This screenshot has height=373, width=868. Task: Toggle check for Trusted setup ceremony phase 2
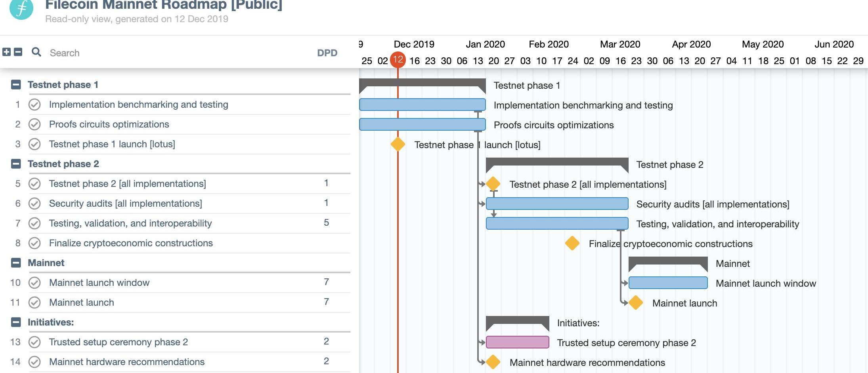[x=34, y=342]
